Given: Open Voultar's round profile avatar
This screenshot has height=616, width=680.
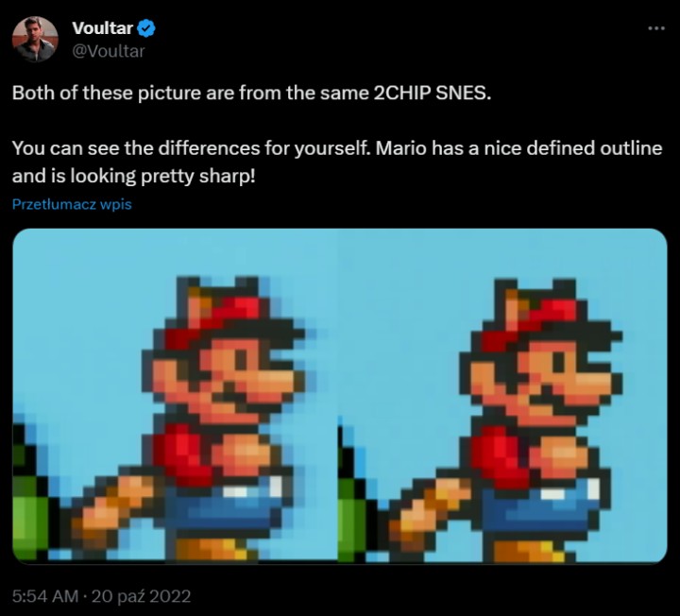Looking at the screenshot, I should (35, 40).
